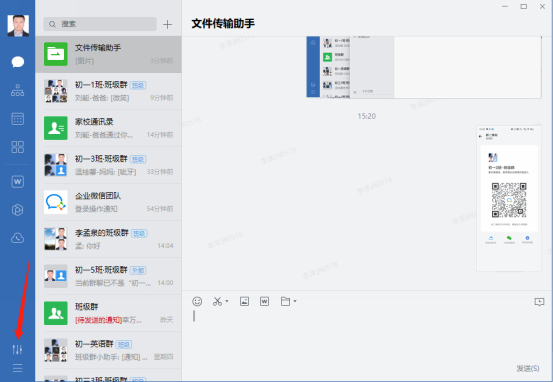Click the quick reply icon at toolbar right
The image size is (553, 382).
(x=539, y=302)
